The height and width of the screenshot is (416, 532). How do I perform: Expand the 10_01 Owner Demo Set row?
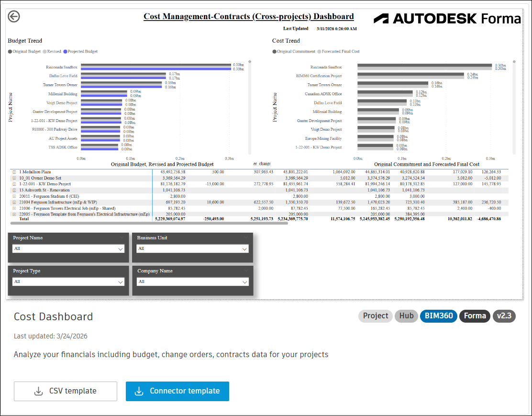pyautogui.click(x=14, y=178)
